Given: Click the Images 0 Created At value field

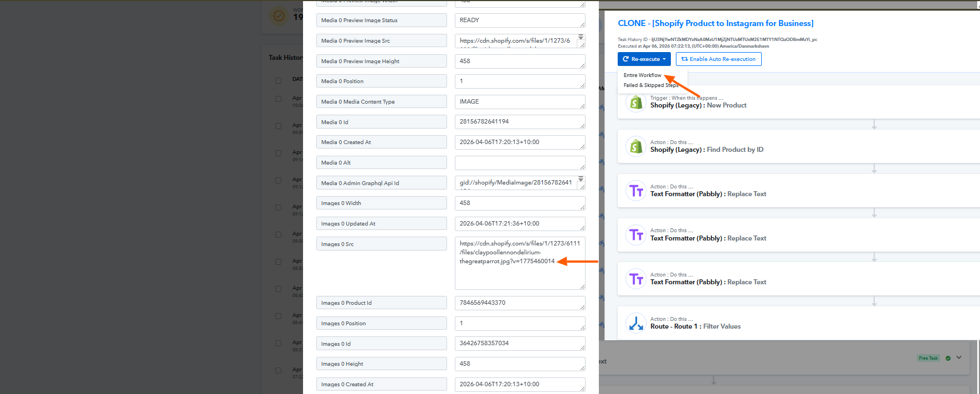Looking at the screenshot, I should tap(520, 385).
